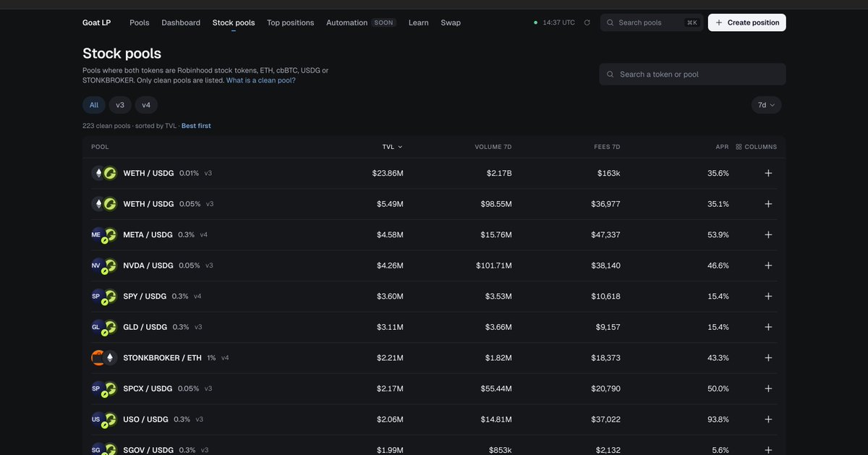The width and height of the screenshot is (868, 455).
Task: Click the $101.71M volume value
Action: tap(494, 265)
